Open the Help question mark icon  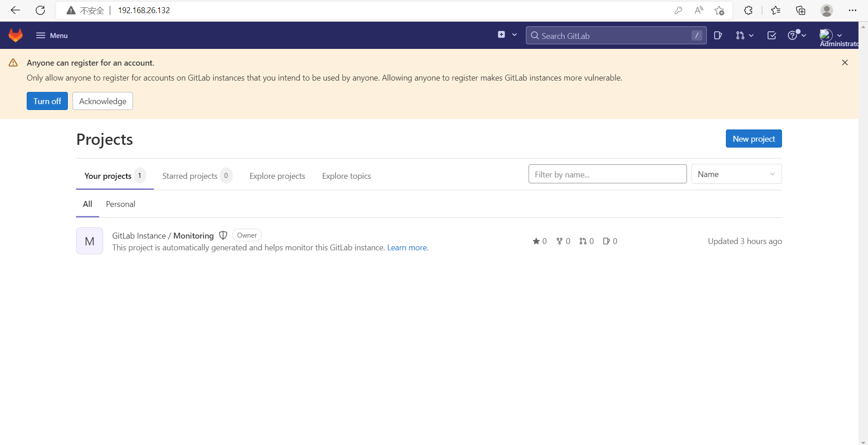(792, 35)
